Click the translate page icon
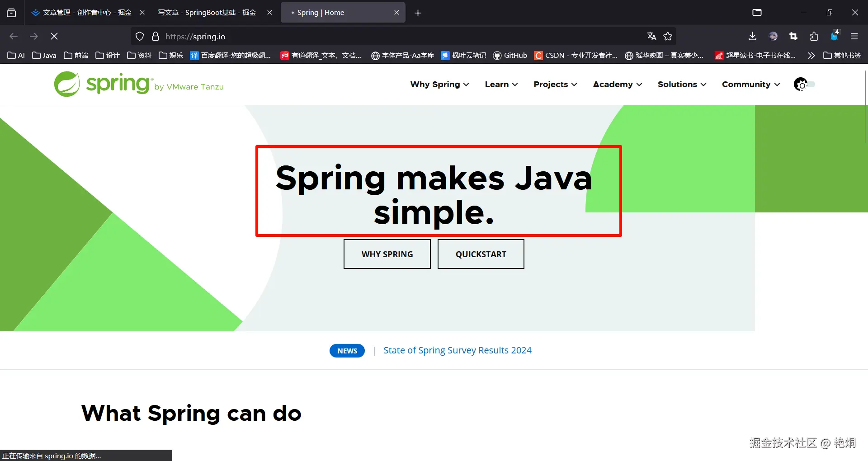The image size is (868, 461). coord(651,36)
